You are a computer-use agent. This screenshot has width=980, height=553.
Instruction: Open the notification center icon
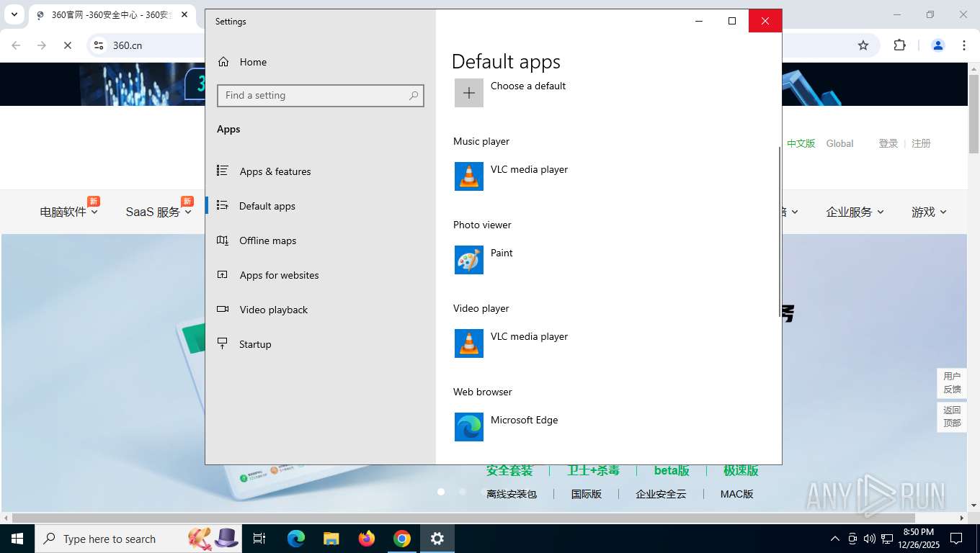coord(956,539)
